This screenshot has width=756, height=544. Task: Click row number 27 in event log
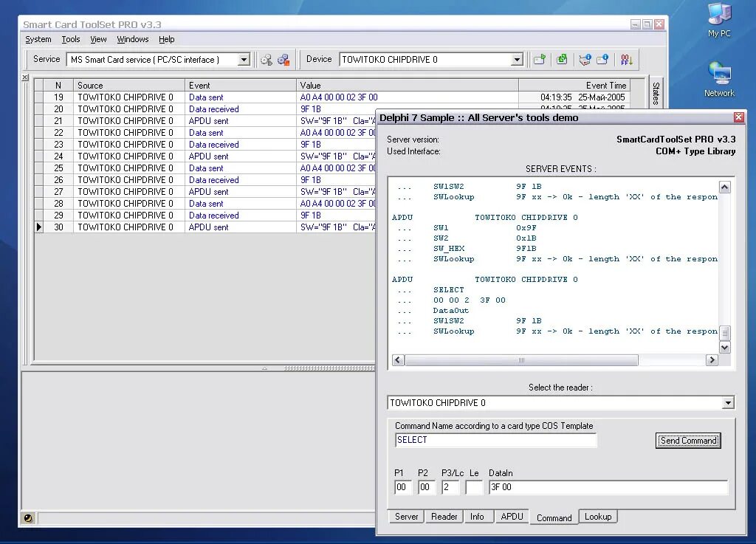pyautogui.click(x=58, y=192)
